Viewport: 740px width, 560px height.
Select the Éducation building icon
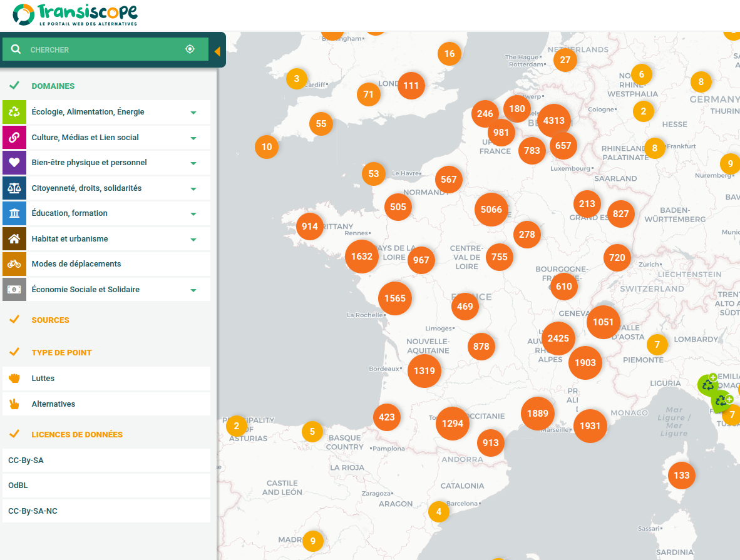click(14, 213)
